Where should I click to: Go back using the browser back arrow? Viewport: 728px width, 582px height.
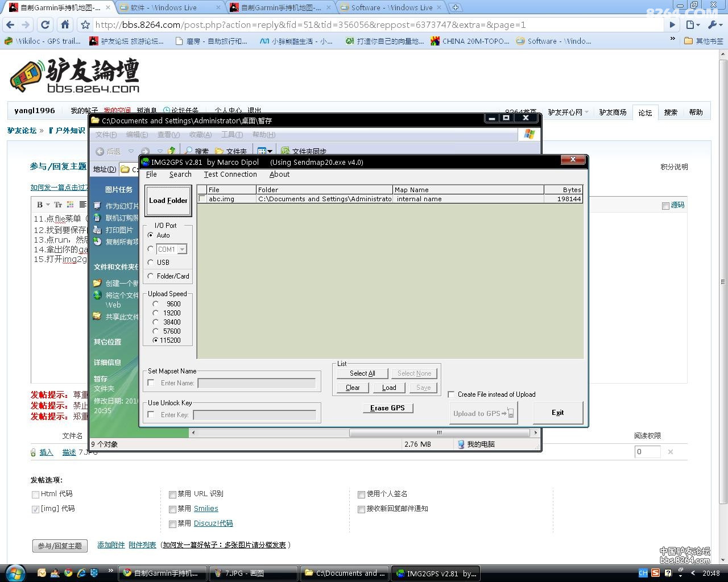[x=10, y=24]
